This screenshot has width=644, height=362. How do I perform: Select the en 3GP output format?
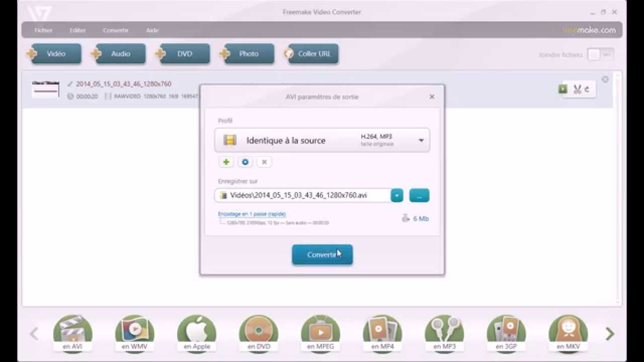point(506,333)
